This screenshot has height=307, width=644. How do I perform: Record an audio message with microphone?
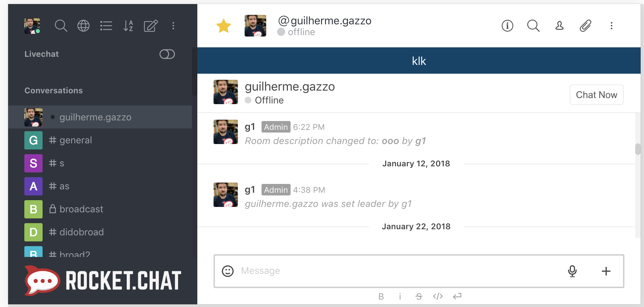click(x=572, y=271)
